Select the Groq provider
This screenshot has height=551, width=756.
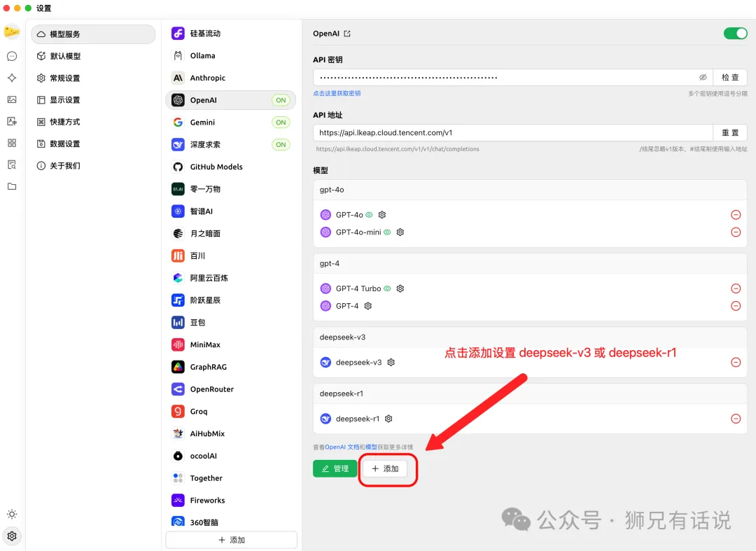[230, 411]
